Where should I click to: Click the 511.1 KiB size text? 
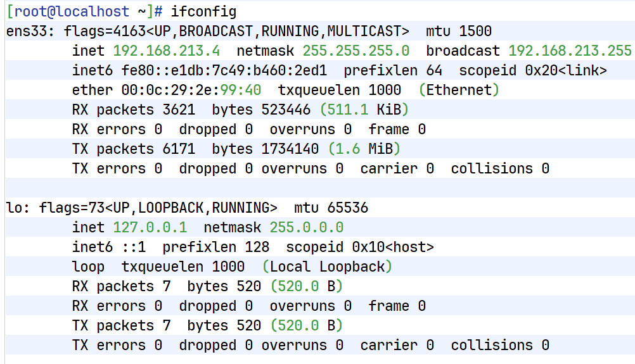click(364, 110)
